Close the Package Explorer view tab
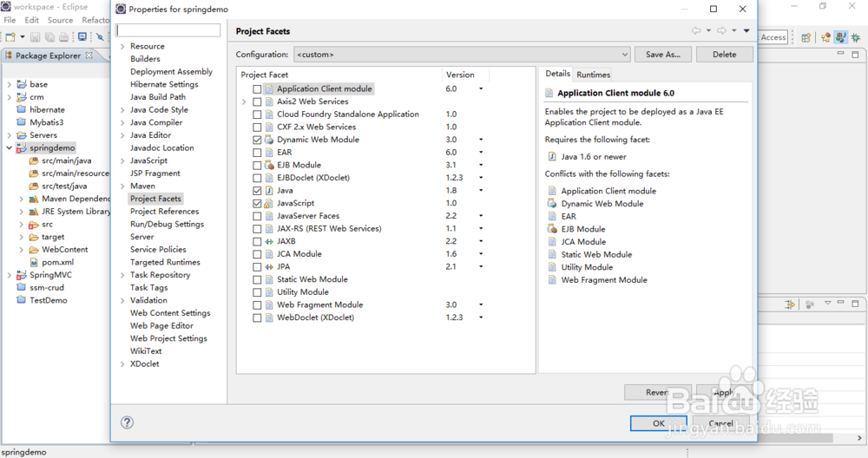This screenshot has width=868, height=458. pos(89,56)
